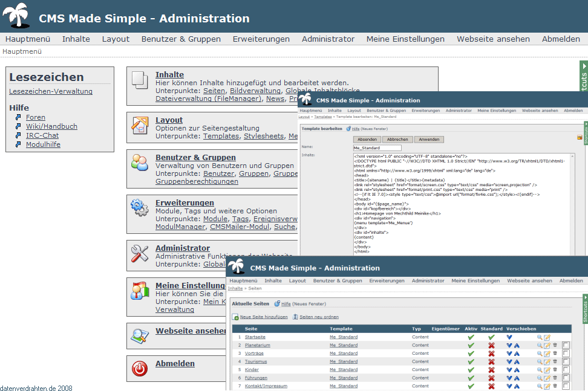Toggle the green Aktiv check for Vorträge
The image size is (588, 391).
pos(471,354)
